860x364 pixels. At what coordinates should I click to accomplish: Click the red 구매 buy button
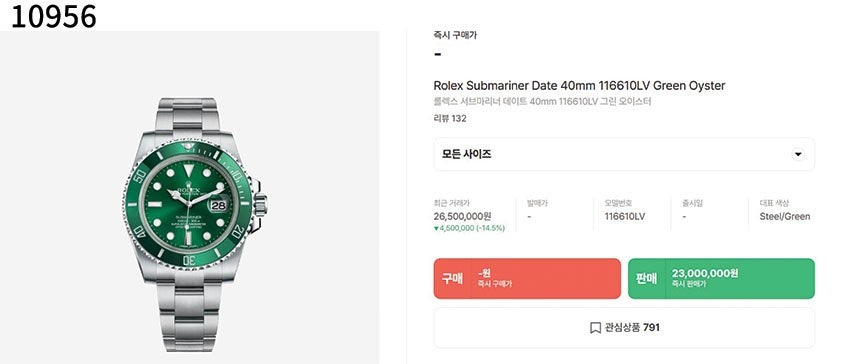(x=527, y=278)
